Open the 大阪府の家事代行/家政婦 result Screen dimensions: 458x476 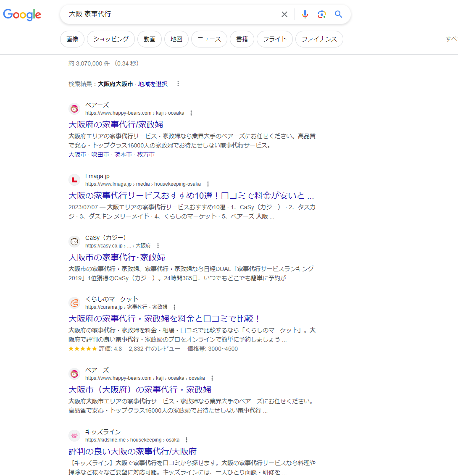[116, 124]
